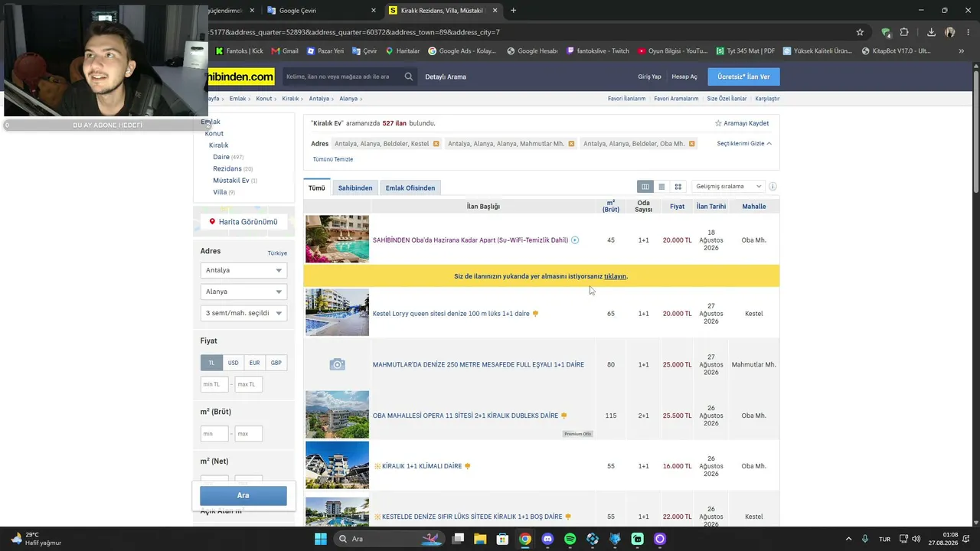
Task: Switch to the list view icon
Action: pos(661,187)
